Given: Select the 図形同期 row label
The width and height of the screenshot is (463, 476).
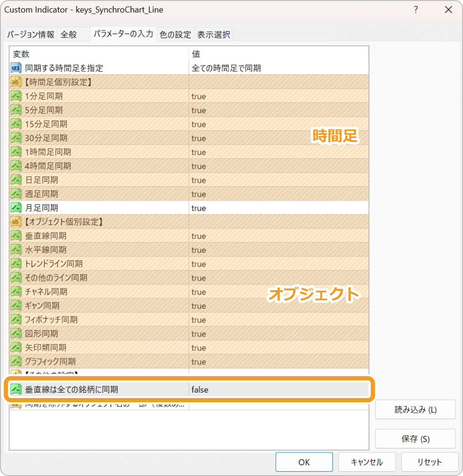Looking at the screenshot, I should [41, 334].
